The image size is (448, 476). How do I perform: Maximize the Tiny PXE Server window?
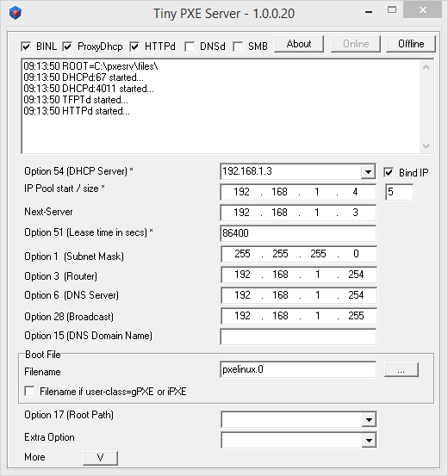pyautogui.click(x=392, y=10)
